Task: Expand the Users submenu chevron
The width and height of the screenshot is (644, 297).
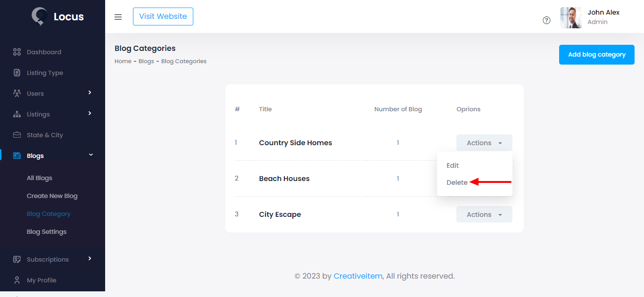Action: pyautogui.click(x=90, y=93)
